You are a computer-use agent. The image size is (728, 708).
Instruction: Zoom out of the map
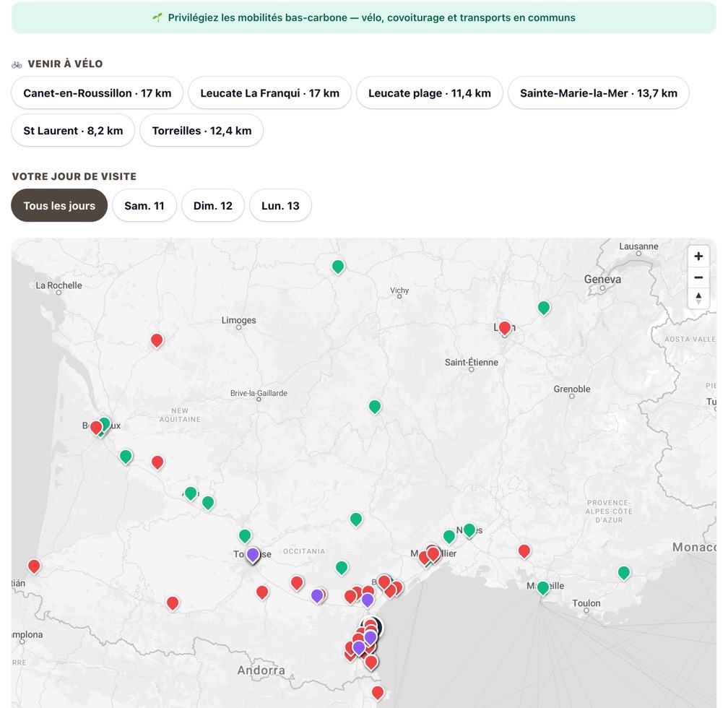(x=698, y=277)
